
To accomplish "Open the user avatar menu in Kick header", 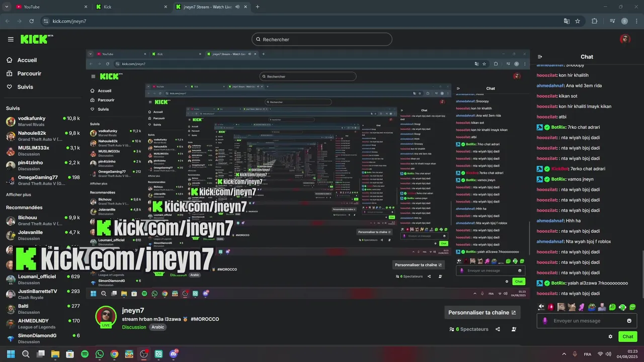I will click(x=625, y=39).
